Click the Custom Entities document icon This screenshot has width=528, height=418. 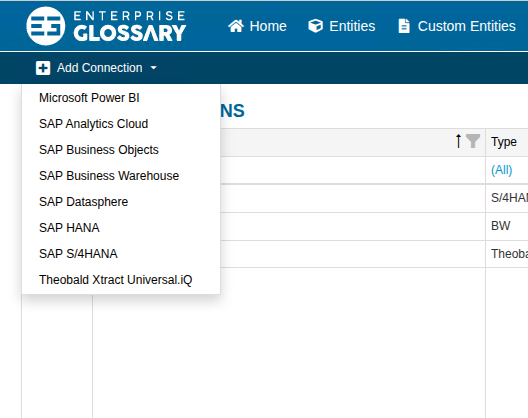click(404, 26)
